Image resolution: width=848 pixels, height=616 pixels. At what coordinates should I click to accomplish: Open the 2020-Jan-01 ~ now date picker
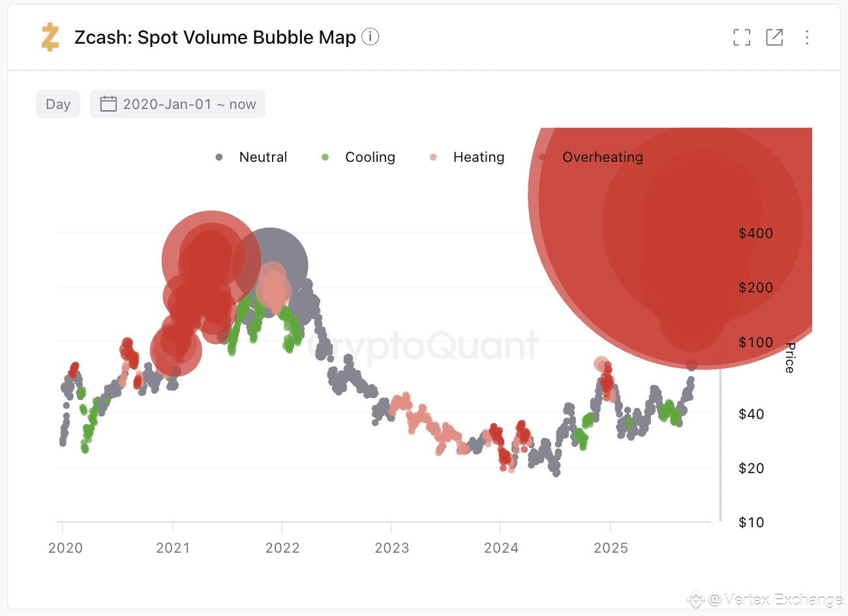pyautogui.click(x=177, y=104)
